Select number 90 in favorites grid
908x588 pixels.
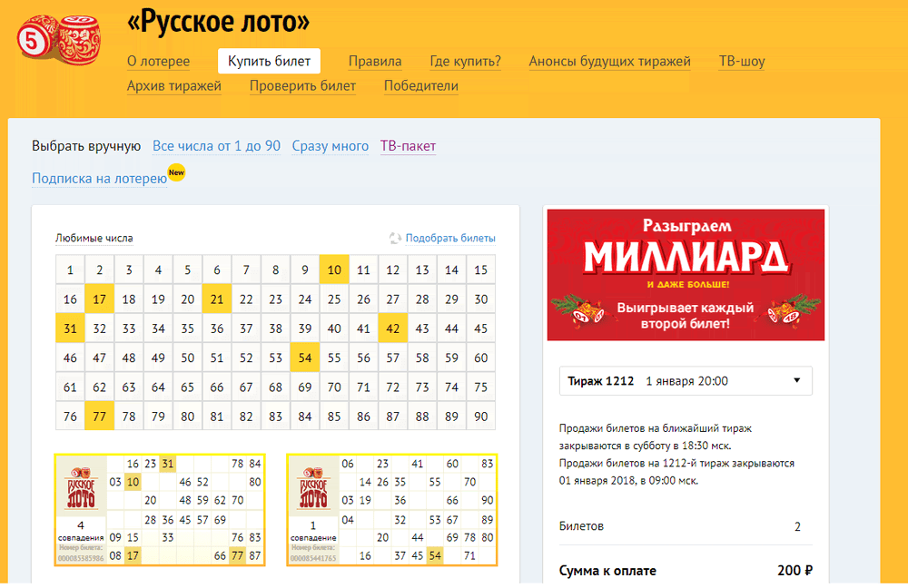[480, 416]
